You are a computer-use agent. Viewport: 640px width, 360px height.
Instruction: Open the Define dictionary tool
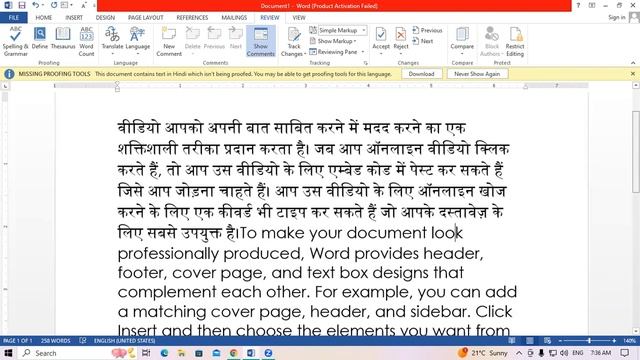point(40,39)
